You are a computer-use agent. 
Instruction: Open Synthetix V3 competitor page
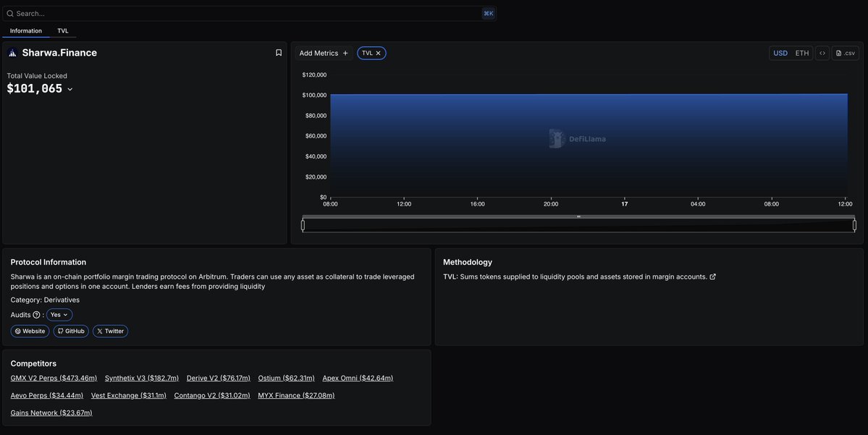[142, 378]
